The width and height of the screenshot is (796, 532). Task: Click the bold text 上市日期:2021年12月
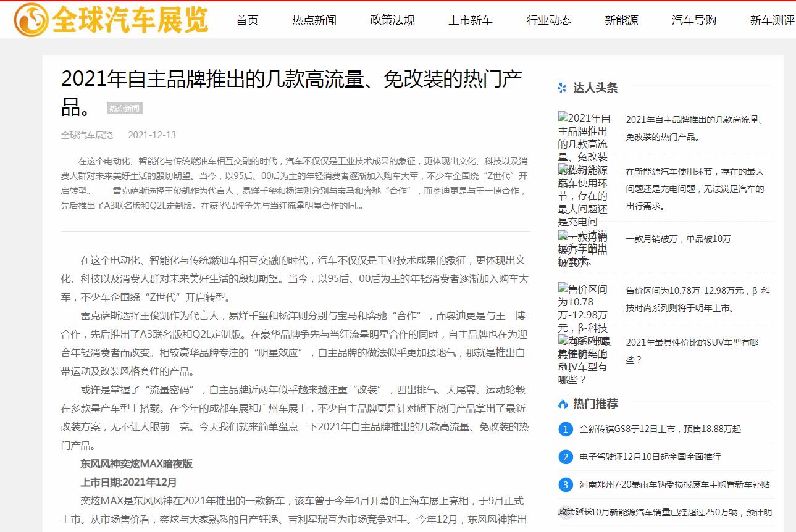128,482
